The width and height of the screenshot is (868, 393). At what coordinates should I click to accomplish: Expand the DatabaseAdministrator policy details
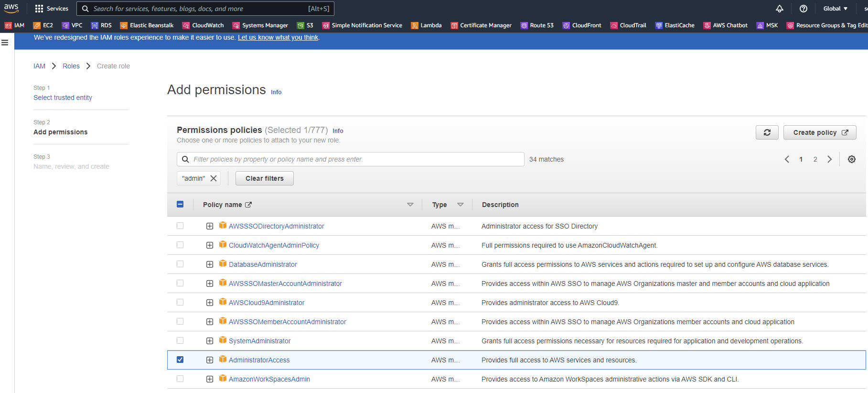(x=210, y=264)
